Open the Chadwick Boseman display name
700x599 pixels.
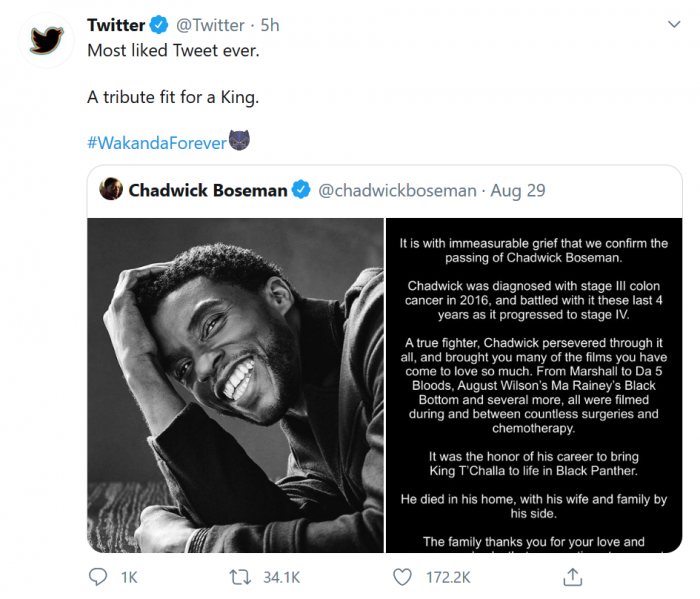click(207, 190)
